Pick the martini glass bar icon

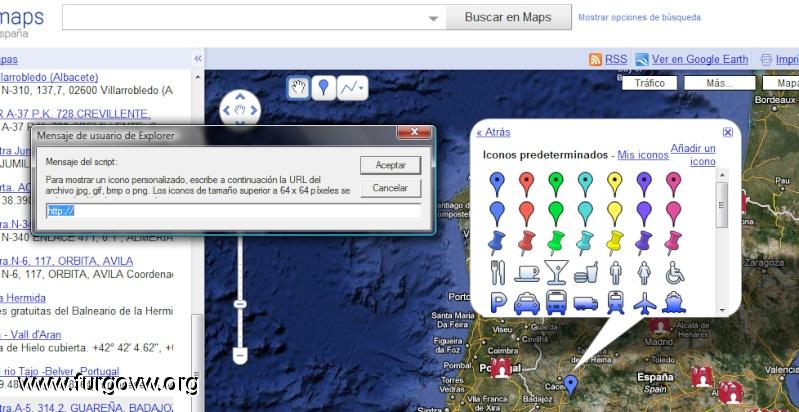556,272
